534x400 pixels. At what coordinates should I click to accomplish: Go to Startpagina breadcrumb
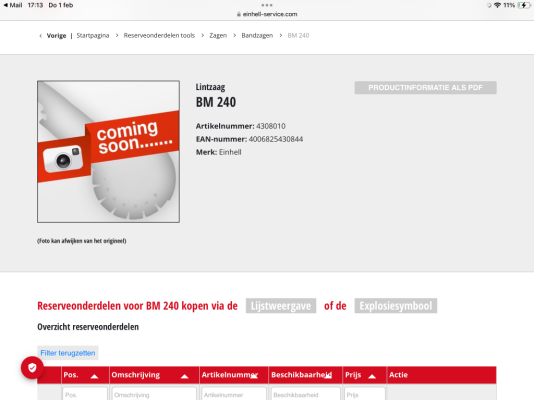pos(93,35)
